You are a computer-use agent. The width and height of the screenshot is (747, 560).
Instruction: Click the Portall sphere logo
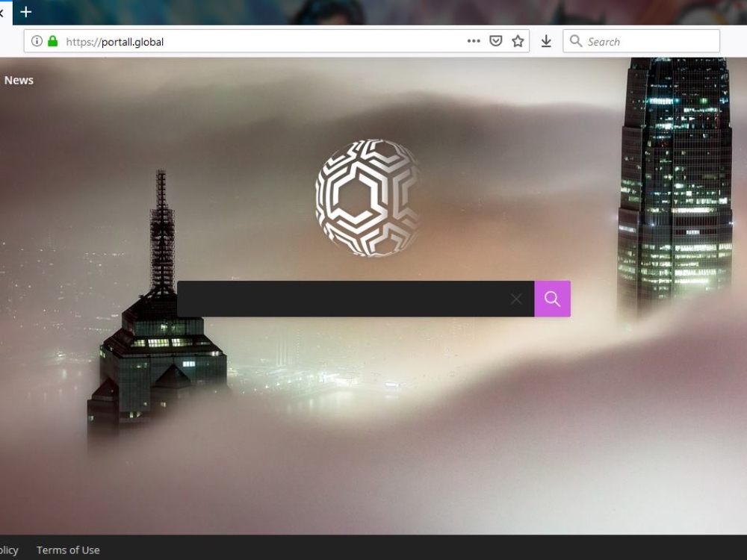pyautogui.click(x=368, y=198)
